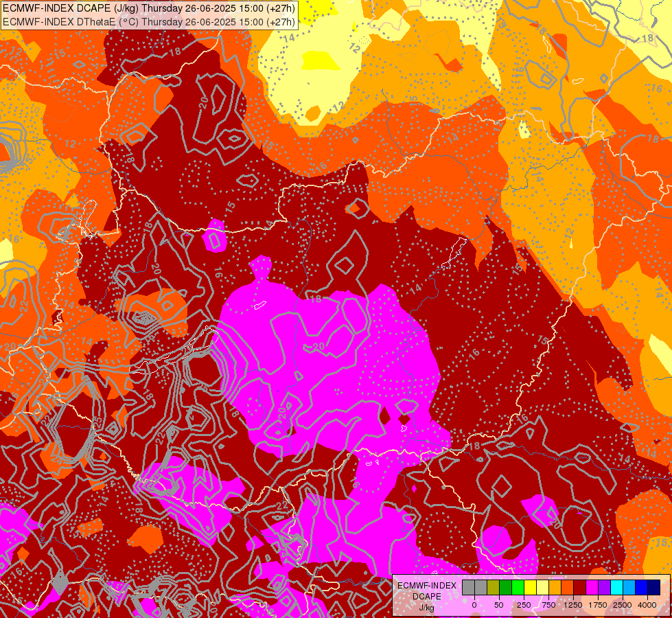This screenshot has width=672, height=618.
Task: Click the DCAPE label in the legend
Action: (x=427, y=597)
